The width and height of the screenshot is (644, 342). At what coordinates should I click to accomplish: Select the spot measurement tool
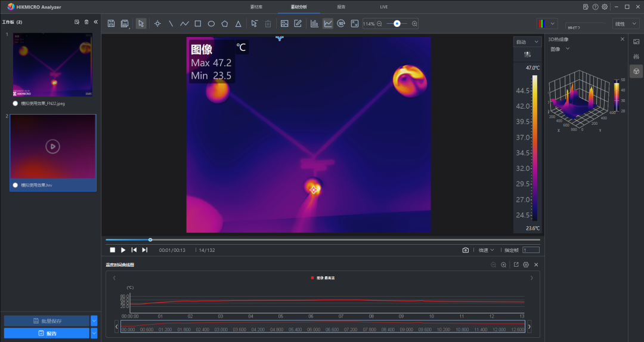[157, 23]
